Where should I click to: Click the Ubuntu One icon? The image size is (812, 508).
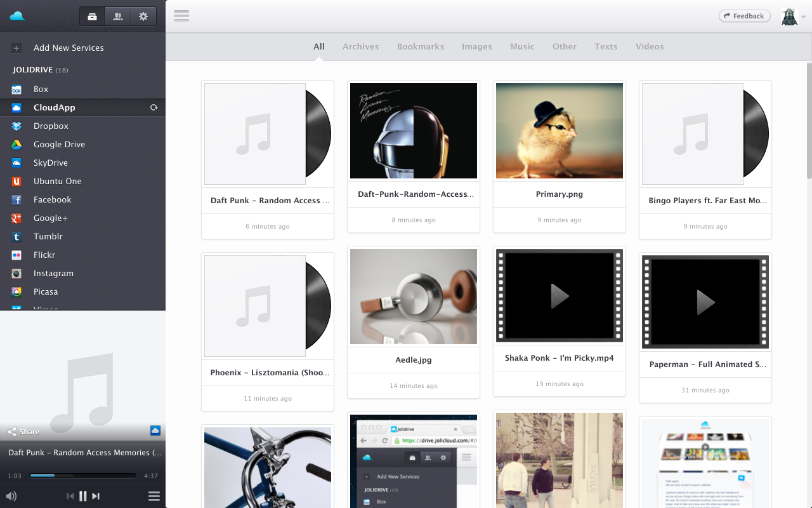(17, 182)
